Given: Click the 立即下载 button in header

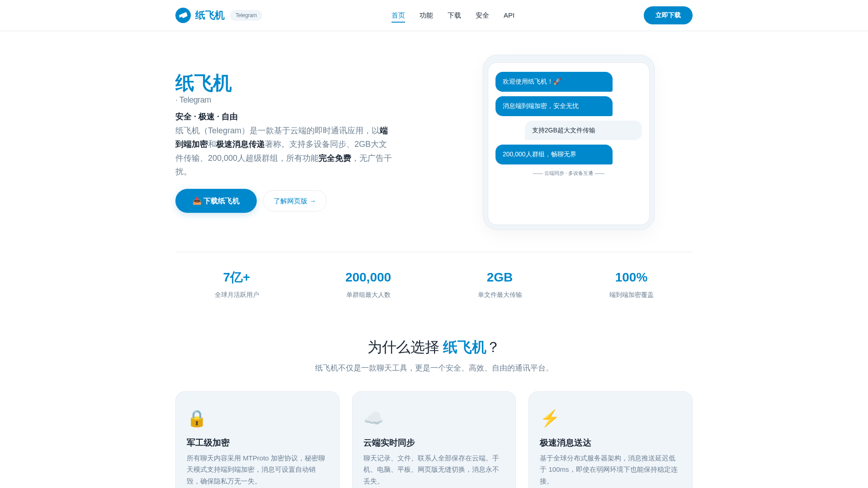Looking at the screenshot, I should [668, 15].
